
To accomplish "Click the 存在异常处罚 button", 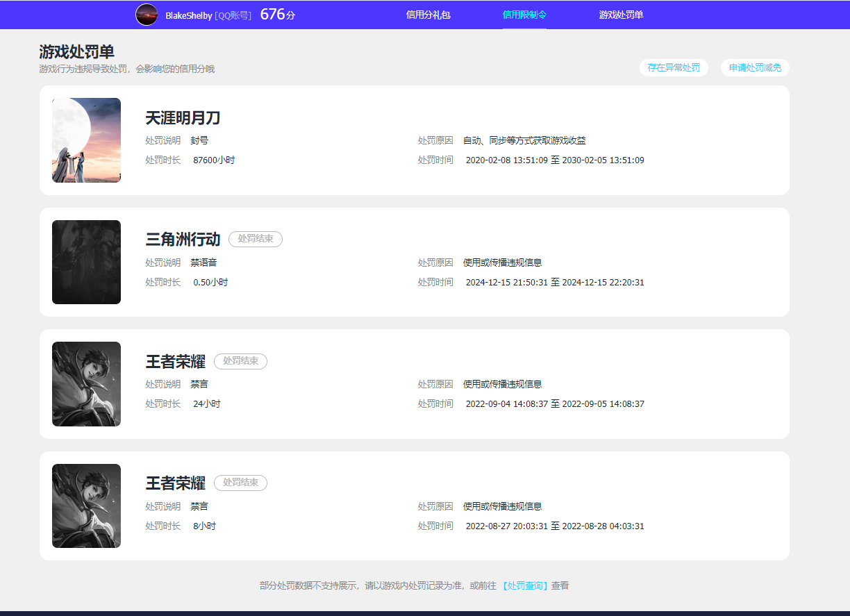I will pyautogui.click(x=674, y=67).
